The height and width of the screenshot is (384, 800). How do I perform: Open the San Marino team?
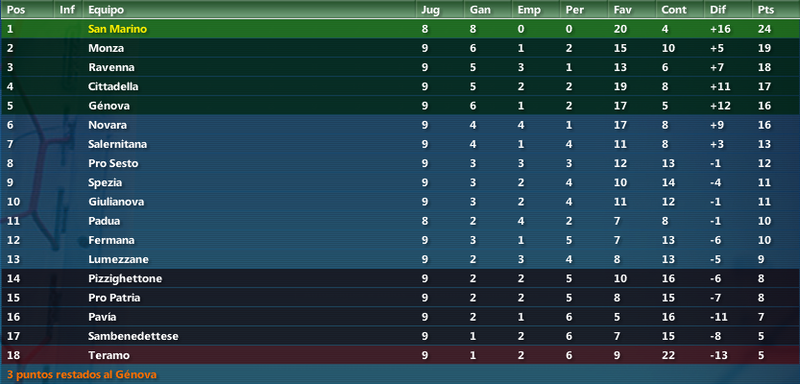pos(117,29)
